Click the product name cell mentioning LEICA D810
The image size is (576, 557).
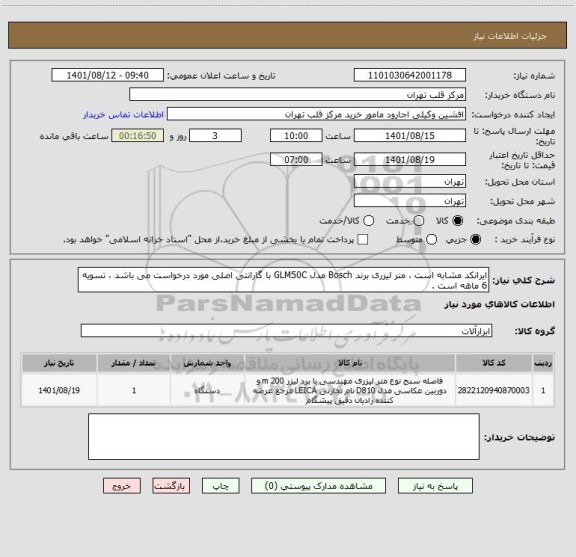pyautogui.click(x=350, y=390)
